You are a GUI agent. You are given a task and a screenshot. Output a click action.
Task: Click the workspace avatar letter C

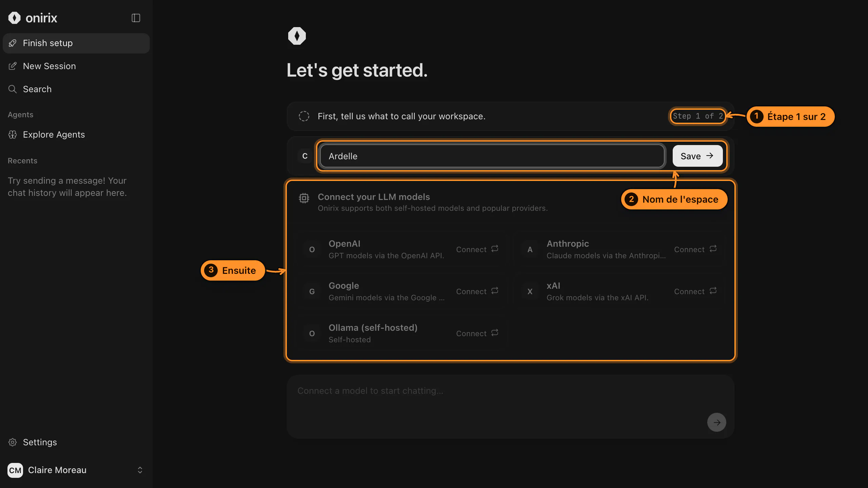(x=305, y=156)
